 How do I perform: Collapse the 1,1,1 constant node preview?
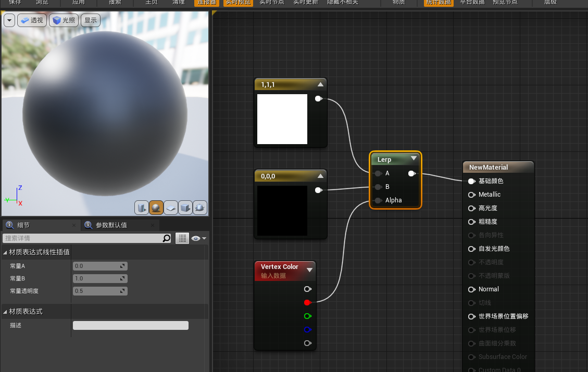320,85
